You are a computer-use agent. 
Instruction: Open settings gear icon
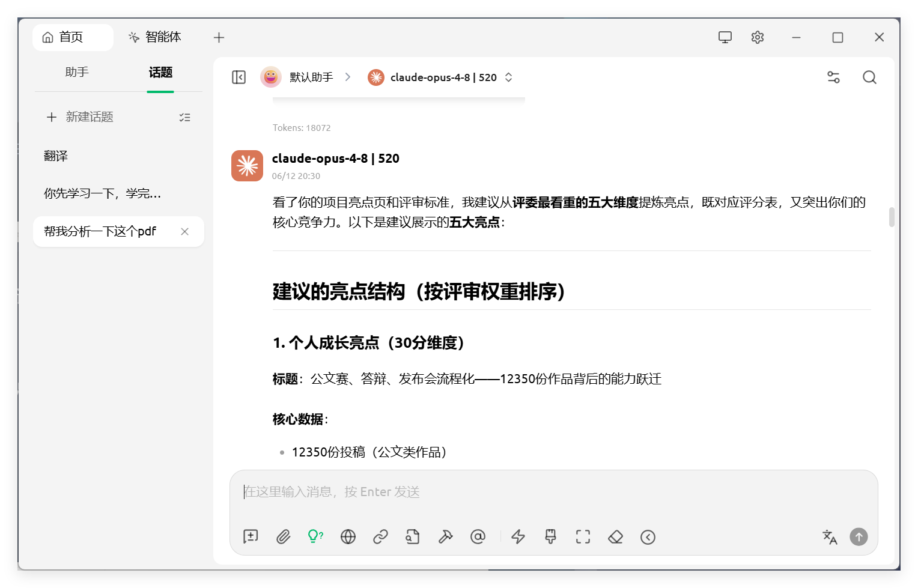(x=758, y=37)
